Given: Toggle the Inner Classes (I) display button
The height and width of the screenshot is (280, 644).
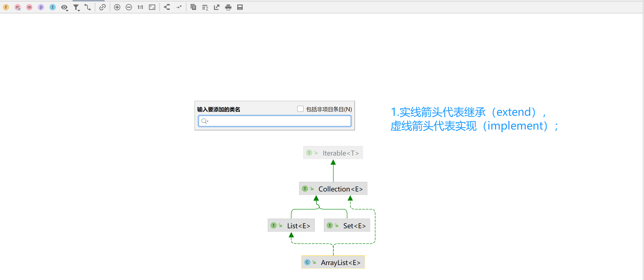Looking at the screenshot, I should pyautogui.click(x=53, y=7).
